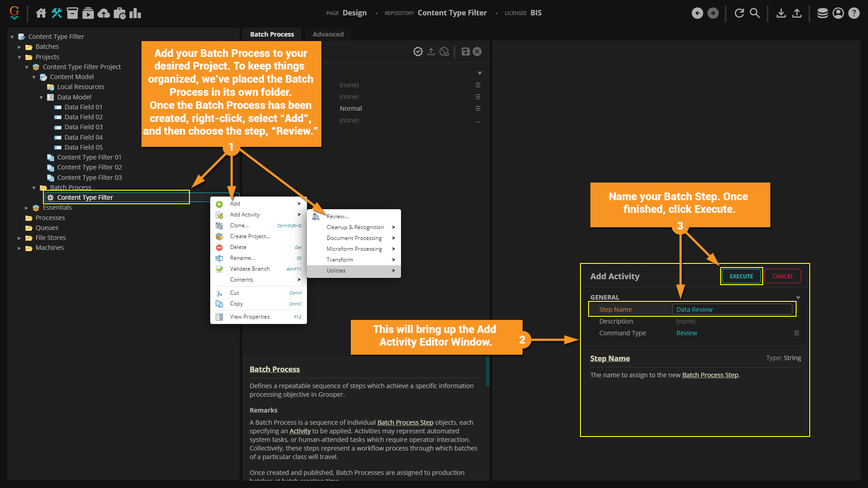Collapse the Data Model node
The height and width of the screenshot is (488, 868).
click(x=41, y=97)
